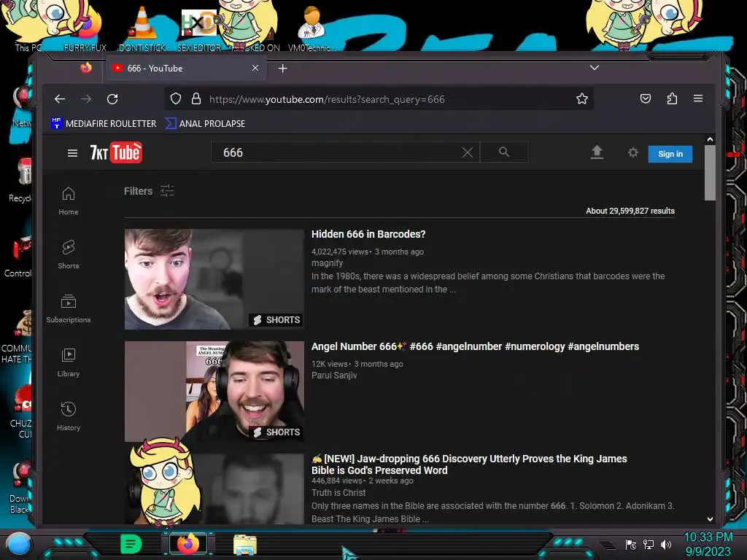Open the VLC cone desktop icon
This screenshot has height=560, width=747.
[x=142, y=27]
